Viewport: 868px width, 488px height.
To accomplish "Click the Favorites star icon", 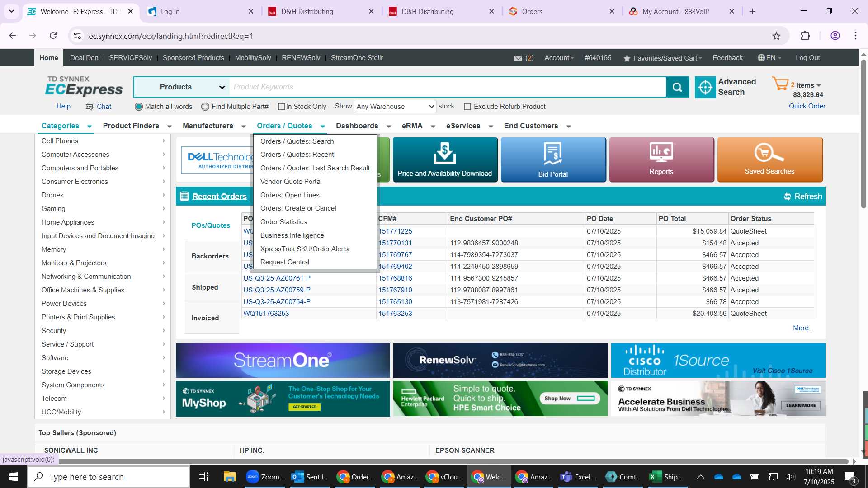I will coord(627,58).
